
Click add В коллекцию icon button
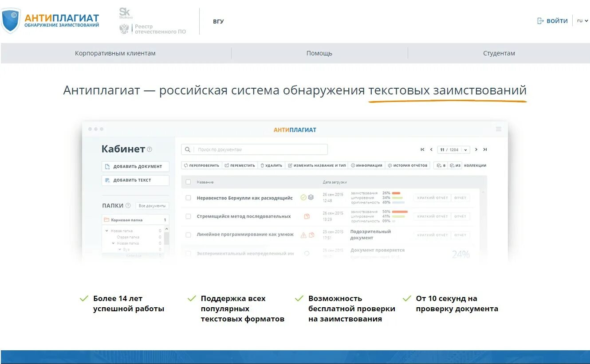coord(441,165)
